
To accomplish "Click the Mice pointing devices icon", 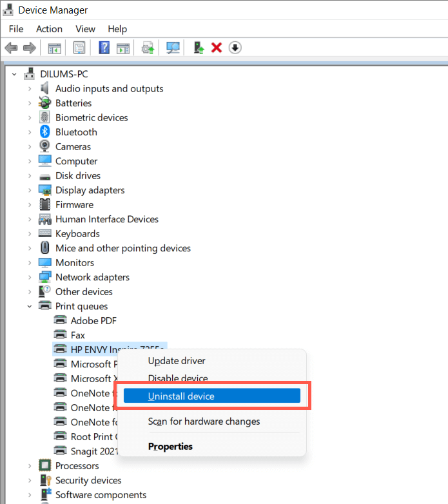I will pos(44,248).
